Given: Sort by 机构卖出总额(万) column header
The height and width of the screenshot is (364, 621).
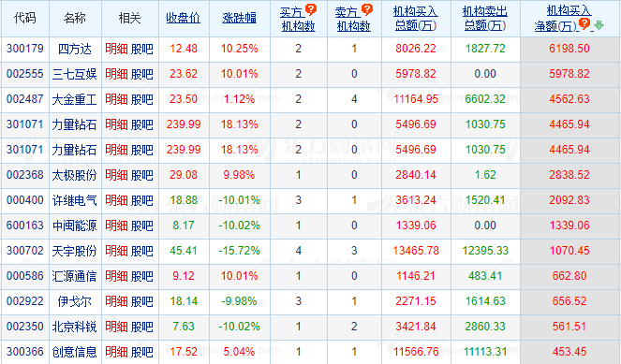Looking at the screenshot, I should [x=485, y=18].
